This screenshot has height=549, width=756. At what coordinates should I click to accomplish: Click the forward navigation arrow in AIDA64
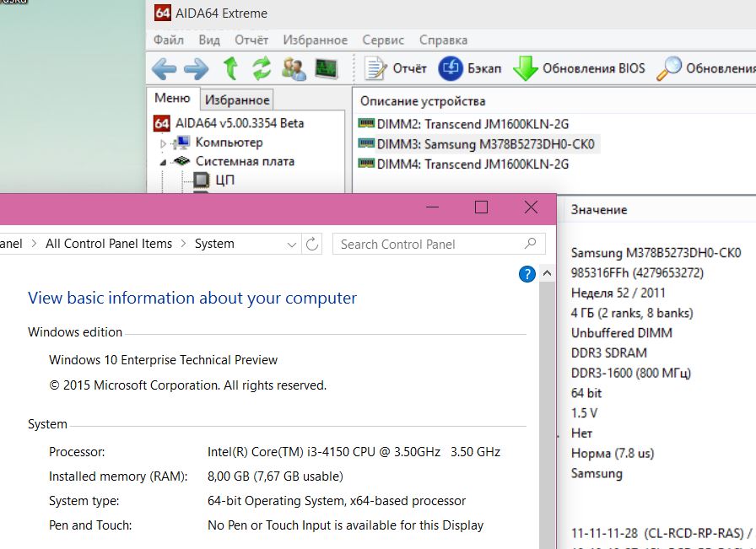click(x=196, y=68)
